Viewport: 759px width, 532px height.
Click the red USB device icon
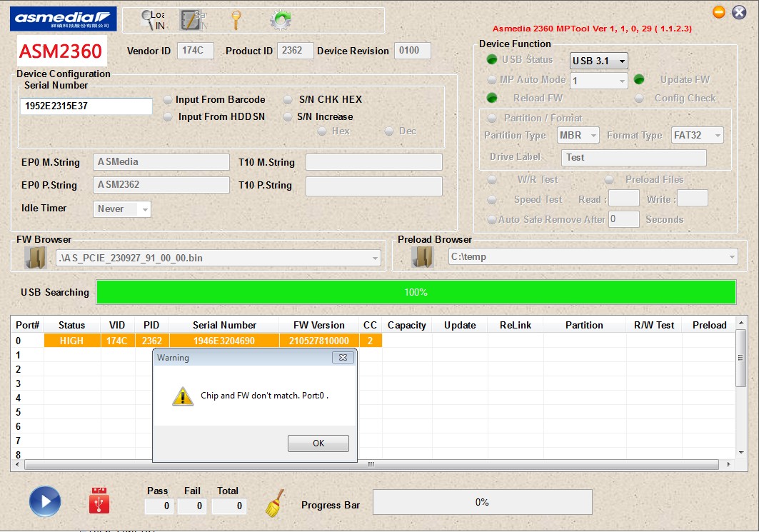99,500
